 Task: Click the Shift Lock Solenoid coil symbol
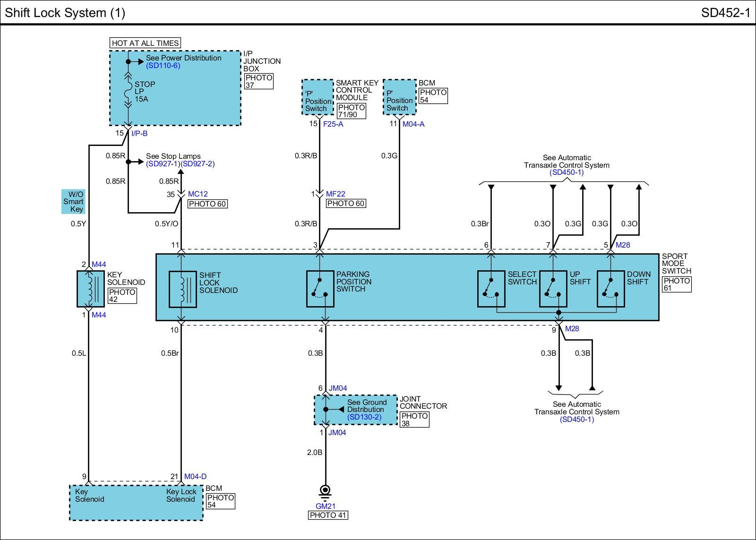(182, 289)
